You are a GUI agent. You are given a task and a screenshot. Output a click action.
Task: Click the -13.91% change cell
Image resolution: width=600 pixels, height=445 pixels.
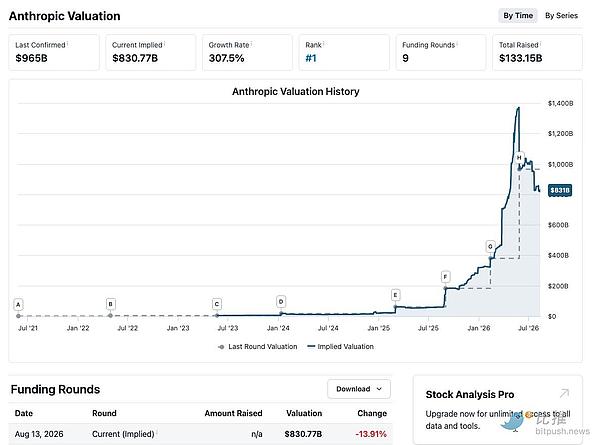(x=371, y=434)
